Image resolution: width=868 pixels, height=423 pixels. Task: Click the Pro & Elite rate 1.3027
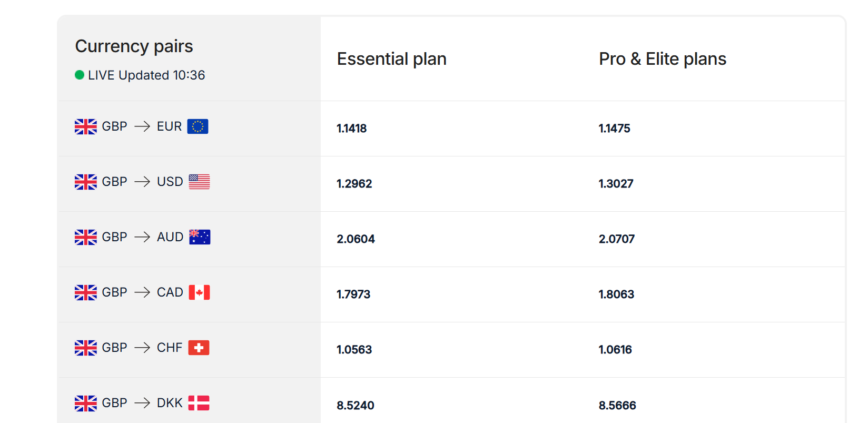tap(616, 184)
